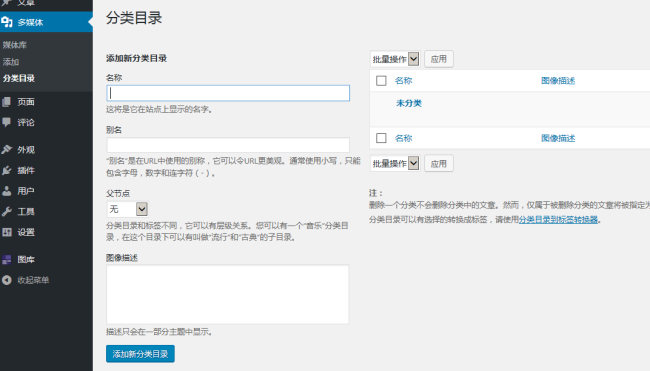Click the 外观 appearance brush icon
The image size is (650, 371).
click(x=6, y=150)
